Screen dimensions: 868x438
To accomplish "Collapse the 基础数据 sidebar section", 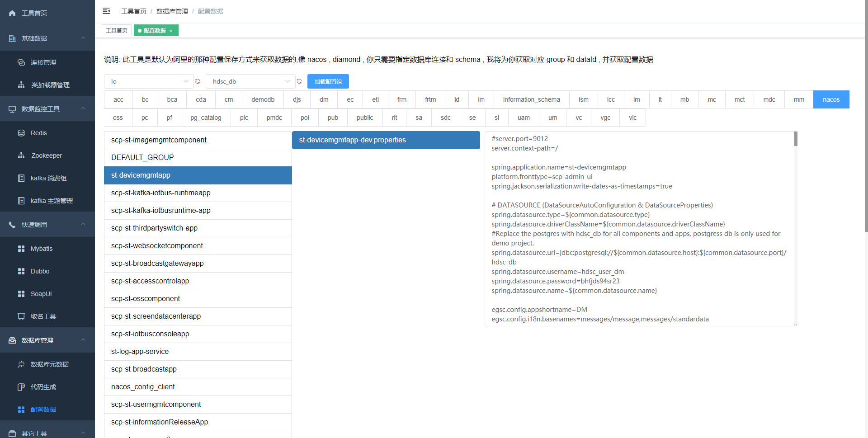I will pos(83,38).
